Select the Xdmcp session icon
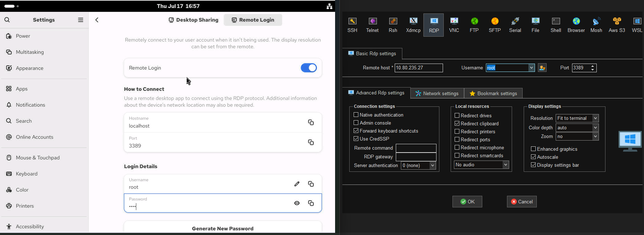This screenshot has width=644, height=235. 413,25
